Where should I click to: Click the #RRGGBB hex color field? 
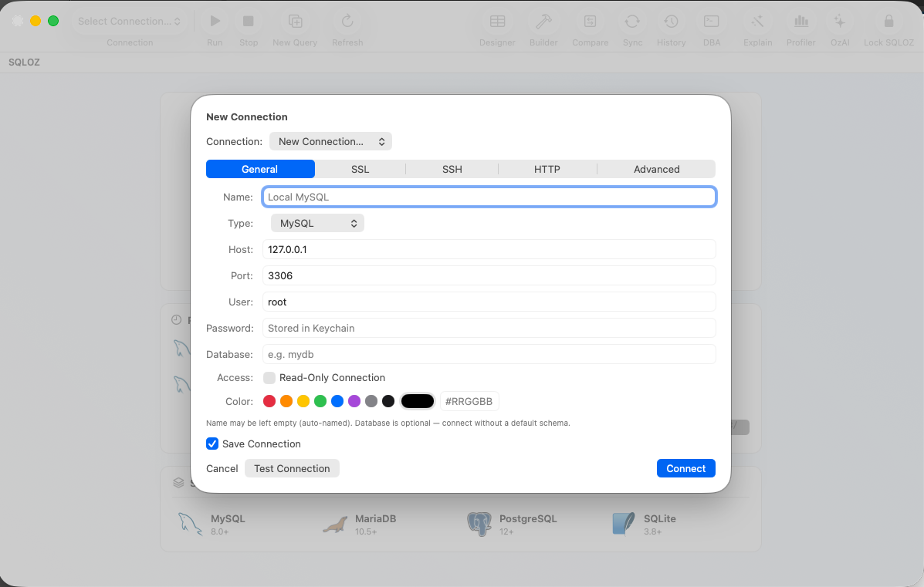469,402
